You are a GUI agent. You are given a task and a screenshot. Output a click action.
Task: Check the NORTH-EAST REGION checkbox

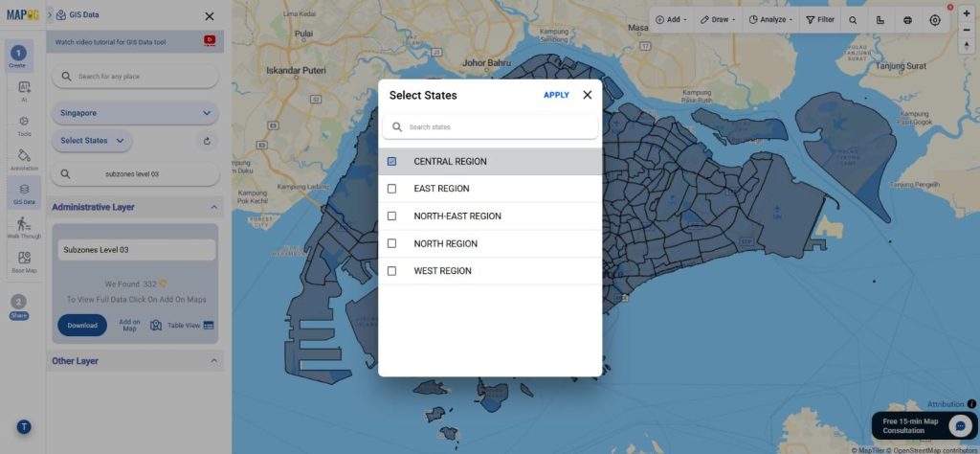pos(391,216)
